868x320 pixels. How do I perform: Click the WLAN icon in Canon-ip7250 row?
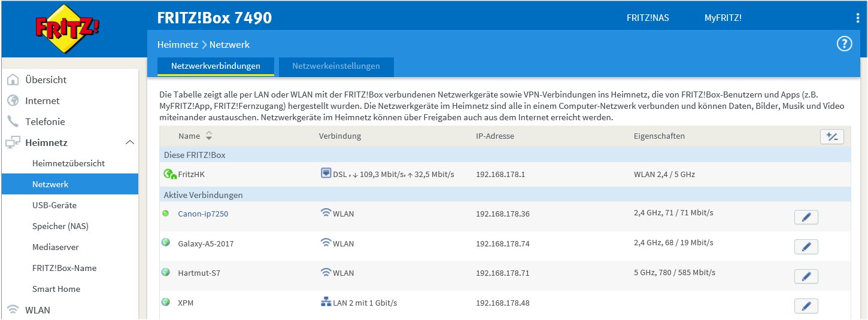(x=326, y=212)
